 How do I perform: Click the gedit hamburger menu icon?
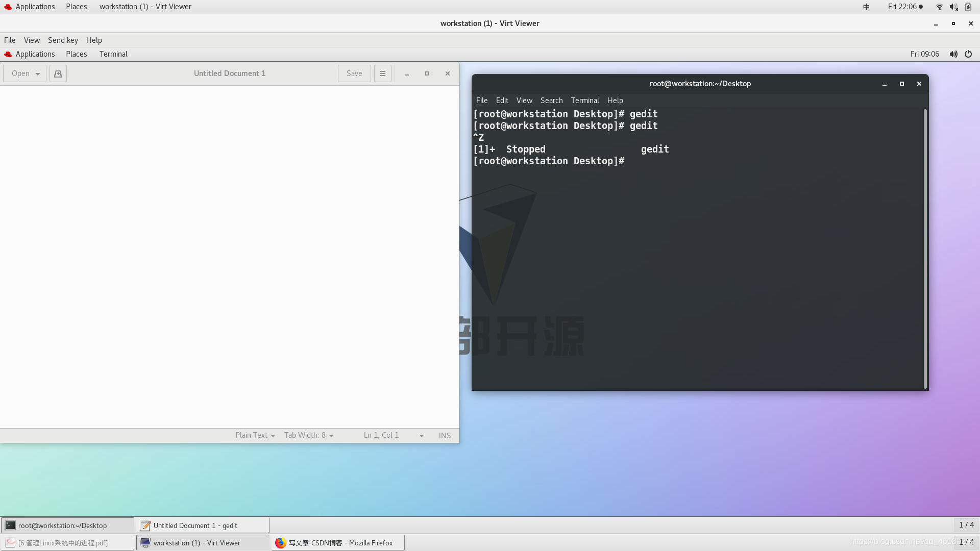pyautogui.click(x=382, y=72)
